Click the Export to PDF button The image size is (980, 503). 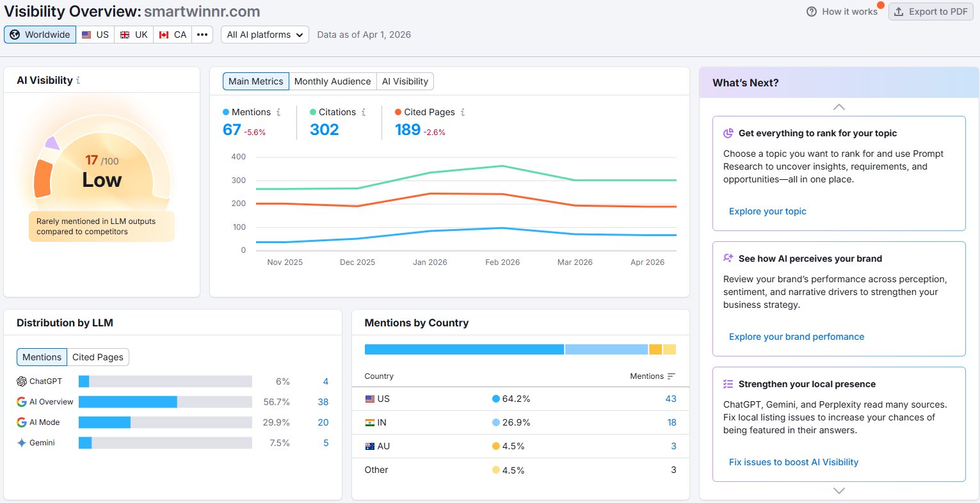tap(931, 11)
